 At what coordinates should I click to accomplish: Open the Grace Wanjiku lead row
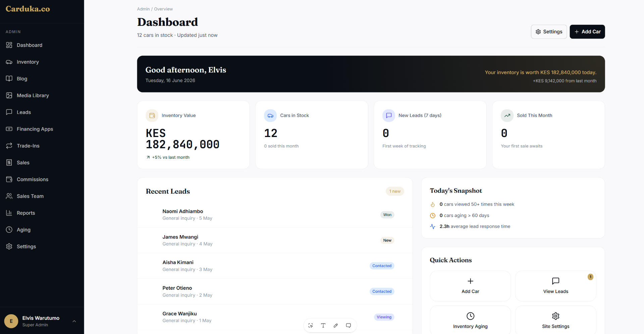(275, 317)
